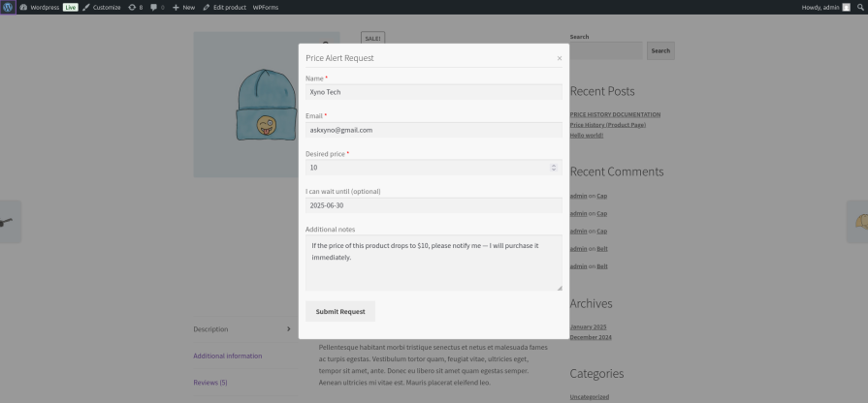This screenshot has width=868, height=403.
Task: Click the Email input field
Action: pos(433,130)
